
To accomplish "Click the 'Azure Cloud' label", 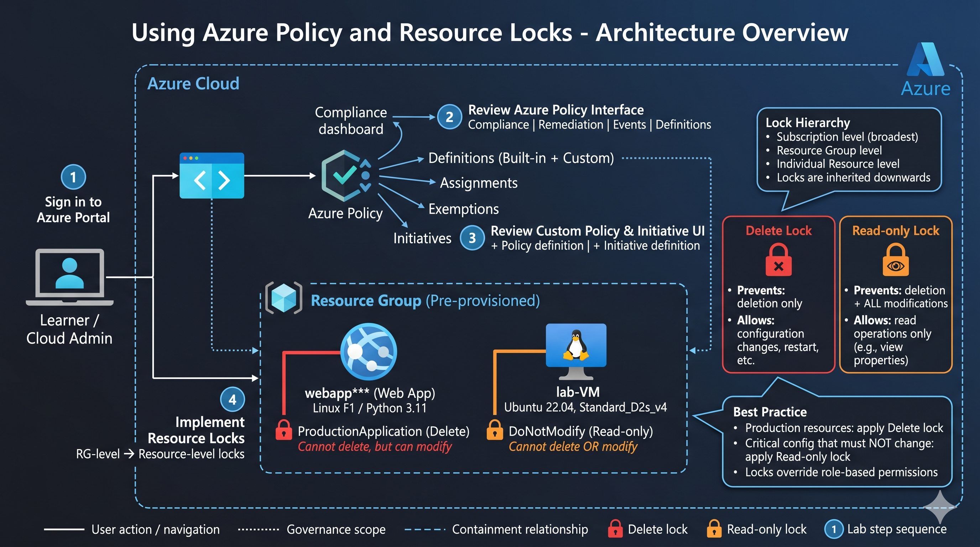I will (193, 83).
